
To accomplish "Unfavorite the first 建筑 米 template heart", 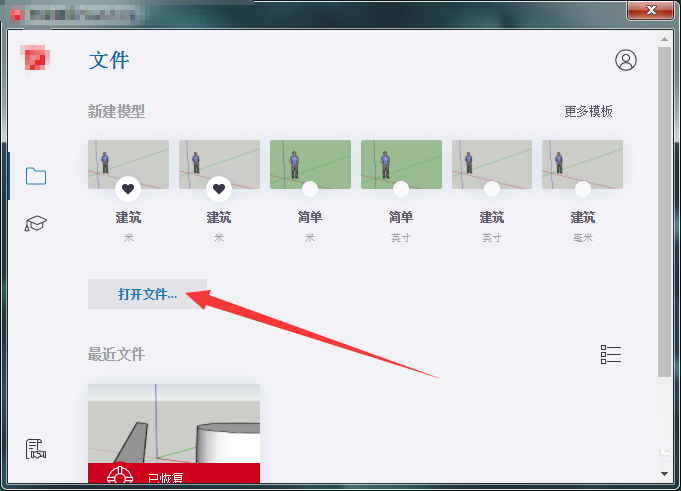I will 128,189.
